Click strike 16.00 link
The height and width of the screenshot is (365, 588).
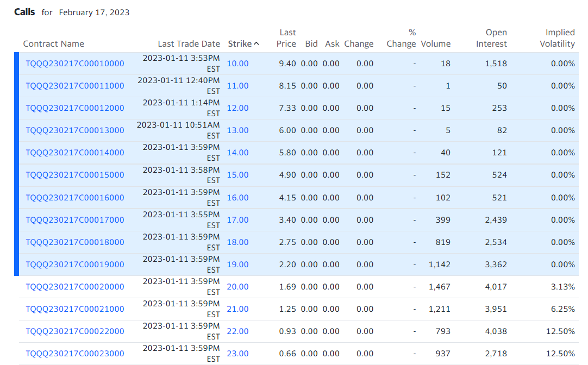tap(237, 198)
